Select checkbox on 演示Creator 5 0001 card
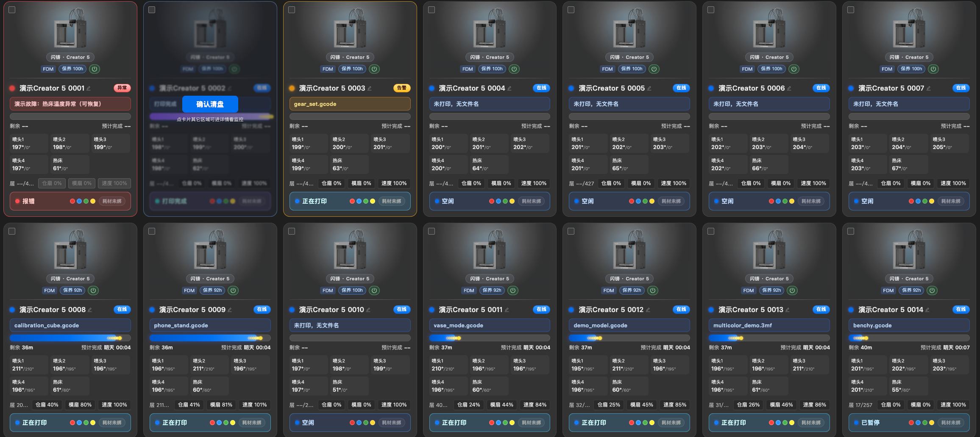The image size is (980, 437). pos(12,10)
